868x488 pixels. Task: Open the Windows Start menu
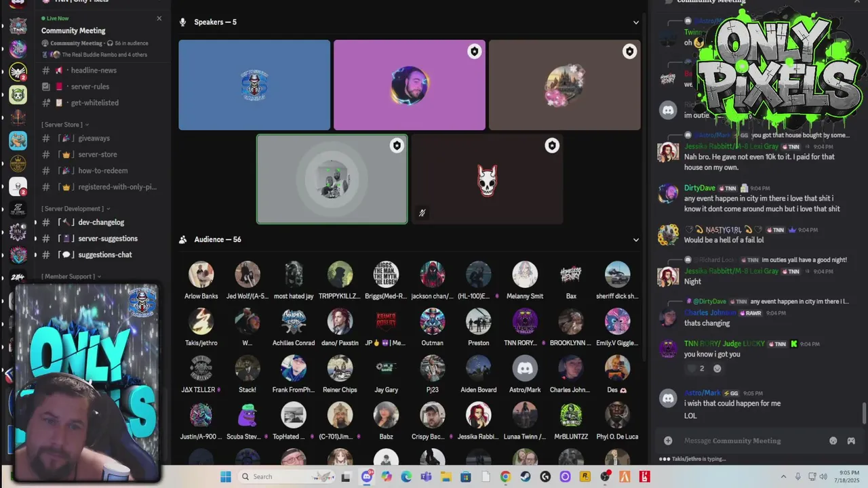coord(226,476)
